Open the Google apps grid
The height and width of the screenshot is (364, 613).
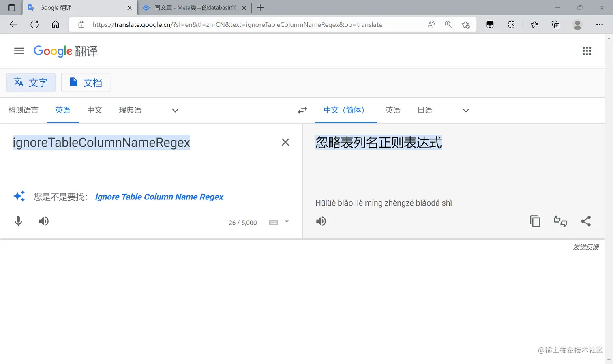coord(587,51)
